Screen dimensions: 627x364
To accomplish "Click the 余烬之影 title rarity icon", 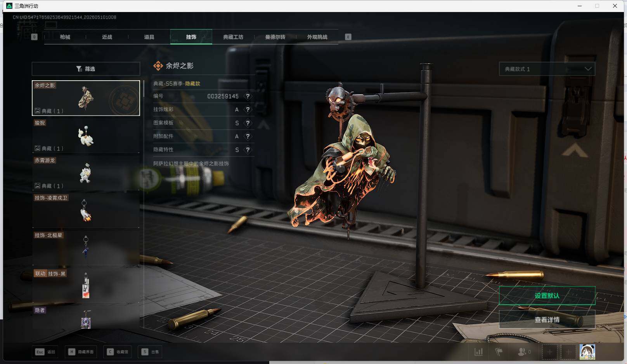I will click(158, 66).
